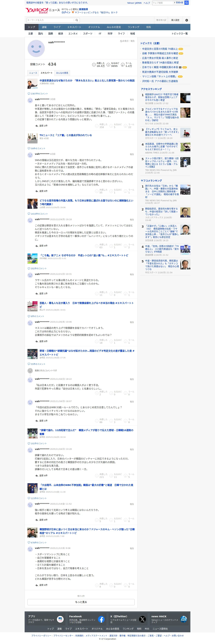The image size is (215, 644).
Task: Open the 有料 navigation tab
Action: [149, 27]
